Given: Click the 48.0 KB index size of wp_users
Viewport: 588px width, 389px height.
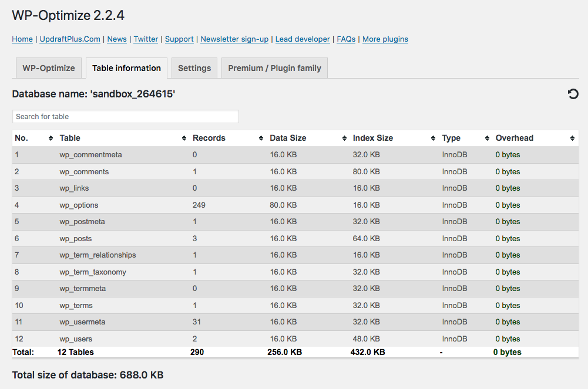Looking at the screenshot, I should point(366,339).
